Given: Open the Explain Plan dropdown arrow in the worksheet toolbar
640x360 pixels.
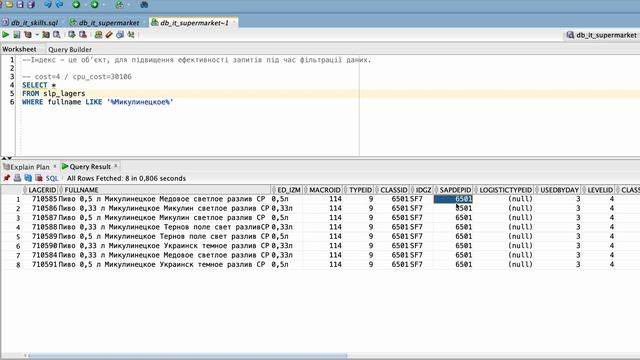Looking at the screenshot, I should coord(37,35).
